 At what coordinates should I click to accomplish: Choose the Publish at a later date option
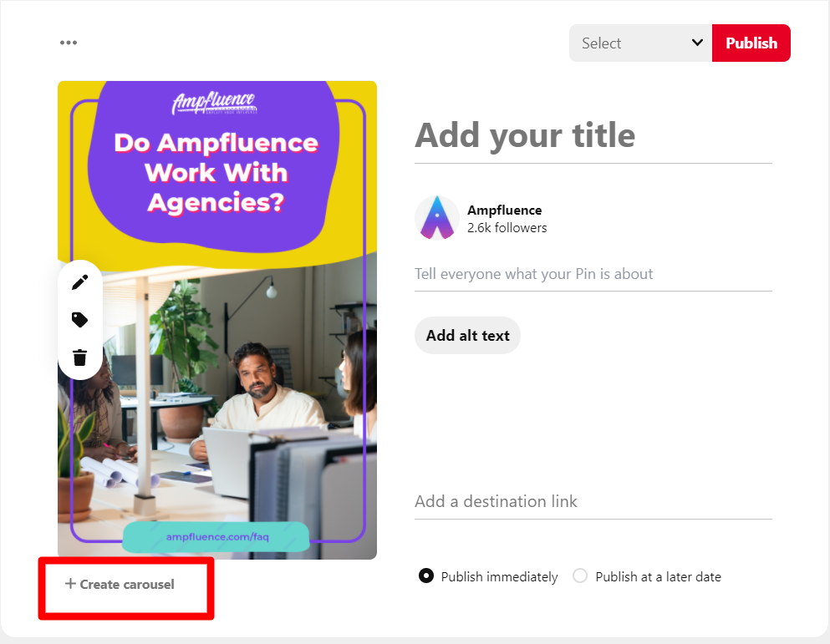(580, 576)
